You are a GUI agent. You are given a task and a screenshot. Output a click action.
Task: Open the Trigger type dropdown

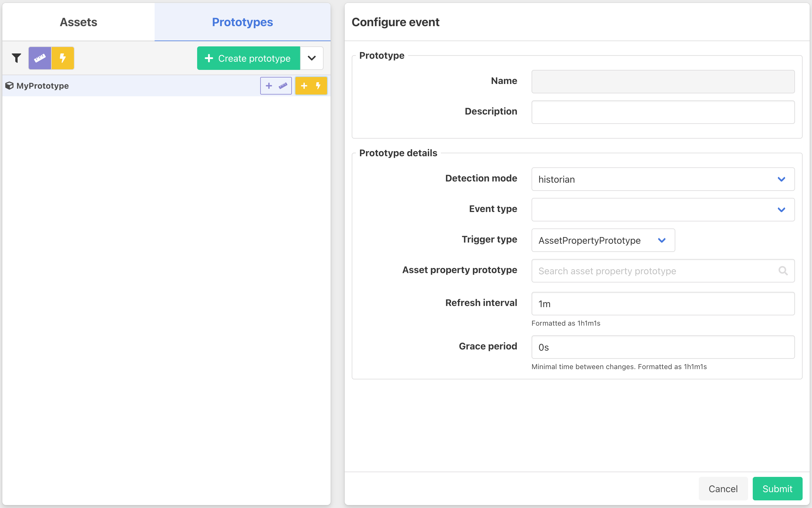point(603,240)
